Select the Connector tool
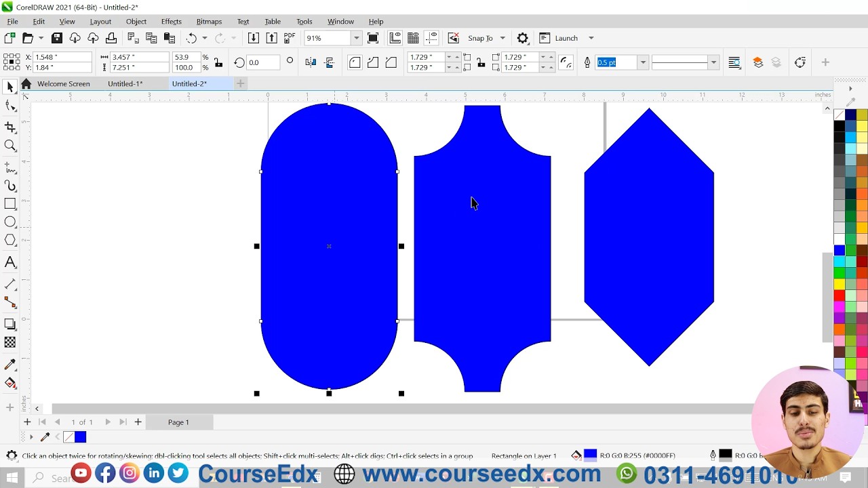The image size is (868, 488). (10, 302)
